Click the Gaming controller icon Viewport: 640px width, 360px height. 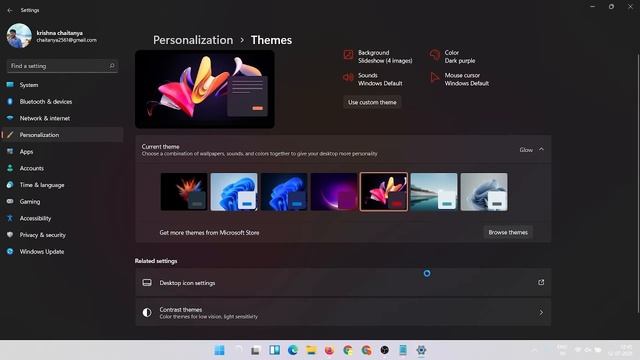10,202
